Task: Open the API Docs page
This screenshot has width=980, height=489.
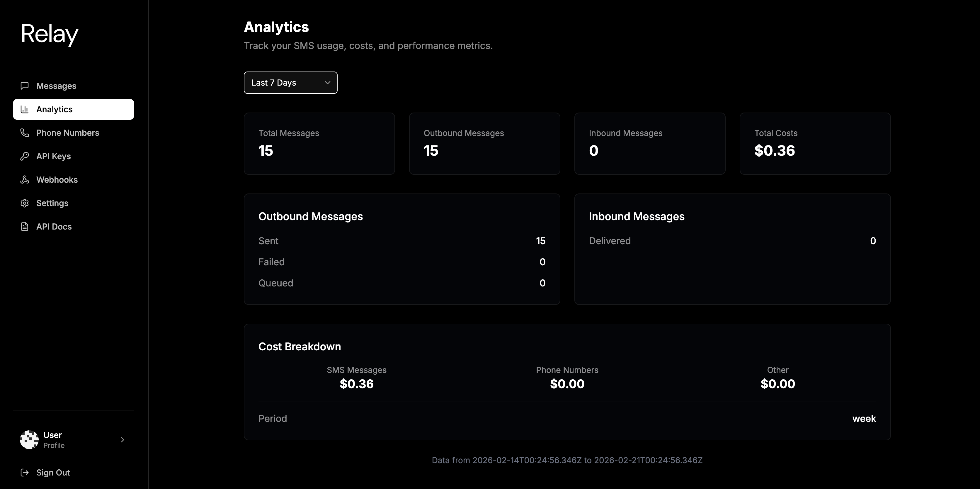Action: (54, 227)
